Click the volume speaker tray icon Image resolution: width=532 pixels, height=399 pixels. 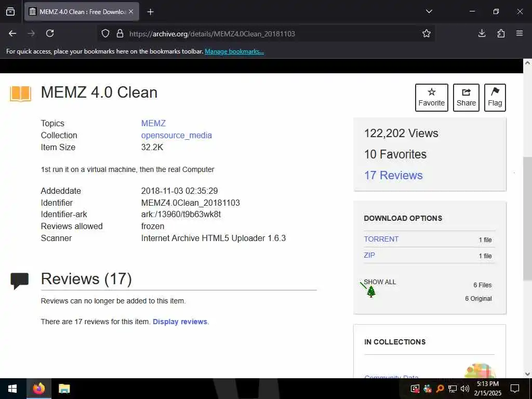point(465,389)
